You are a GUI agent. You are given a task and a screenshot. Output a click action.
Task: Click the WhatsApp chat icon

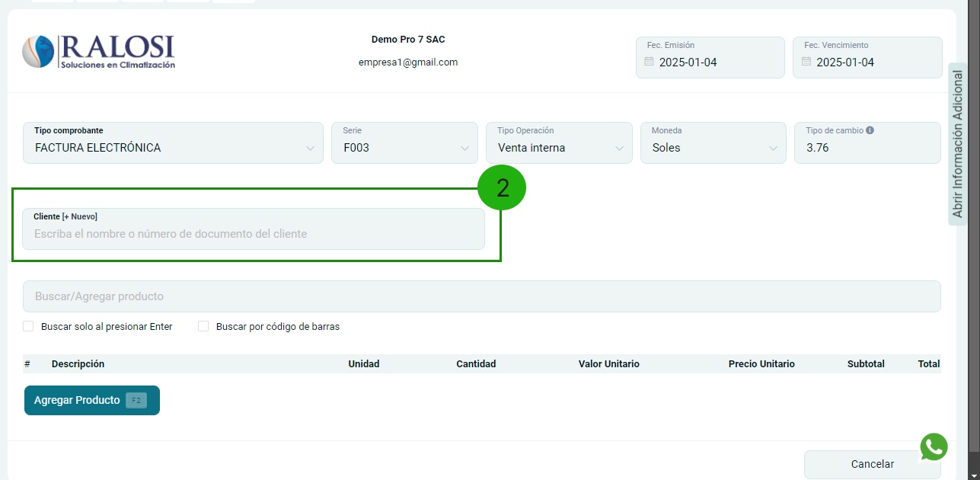click(934, 446)
